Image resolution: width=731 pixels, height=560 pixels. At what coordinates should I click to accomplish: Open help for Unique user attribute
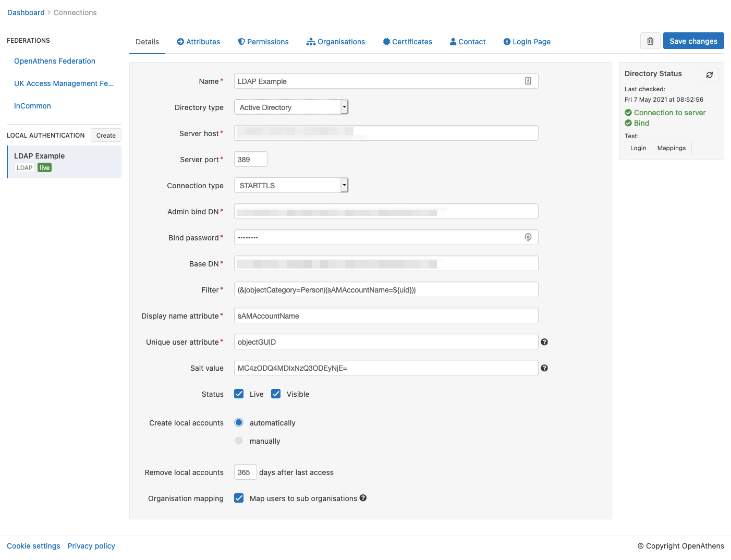click(544, 342)
